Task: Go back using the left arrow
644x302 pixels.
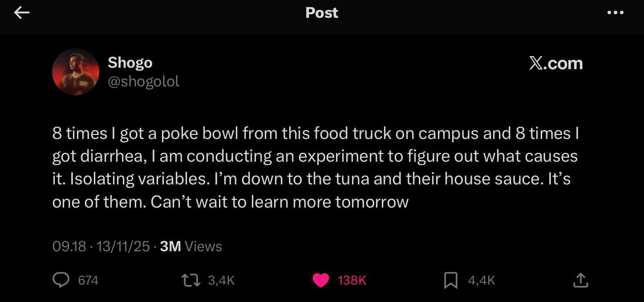Action: (21, 13)
